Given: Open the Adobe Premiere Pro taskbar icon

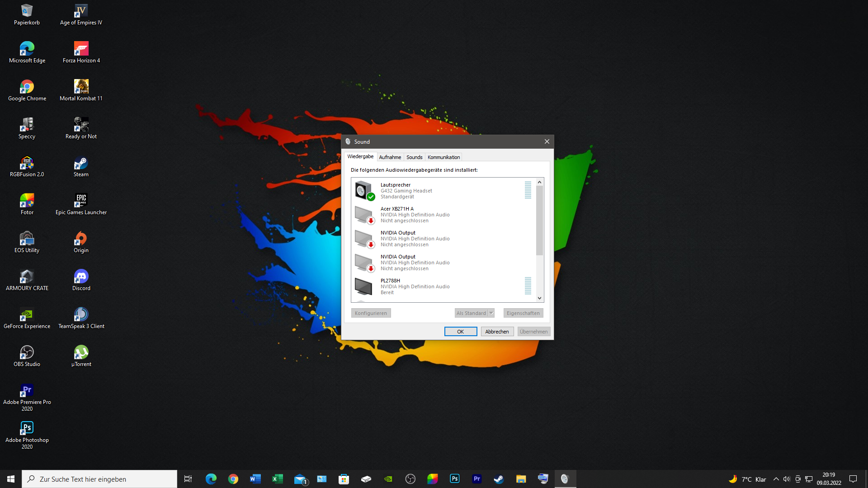Looking at the screenshot, I should click(476, 479).
